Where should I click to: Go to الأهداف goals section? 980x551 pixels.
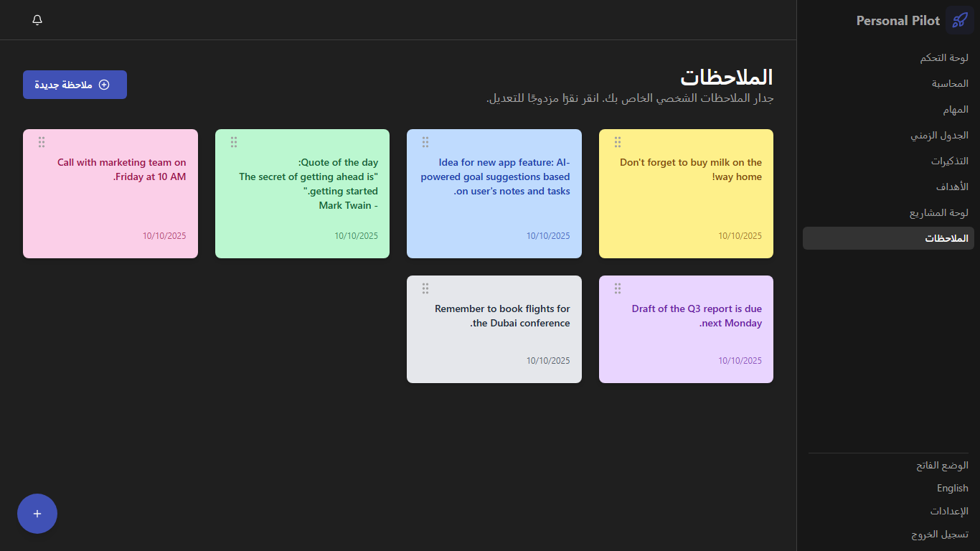click(x=952, y=187)
